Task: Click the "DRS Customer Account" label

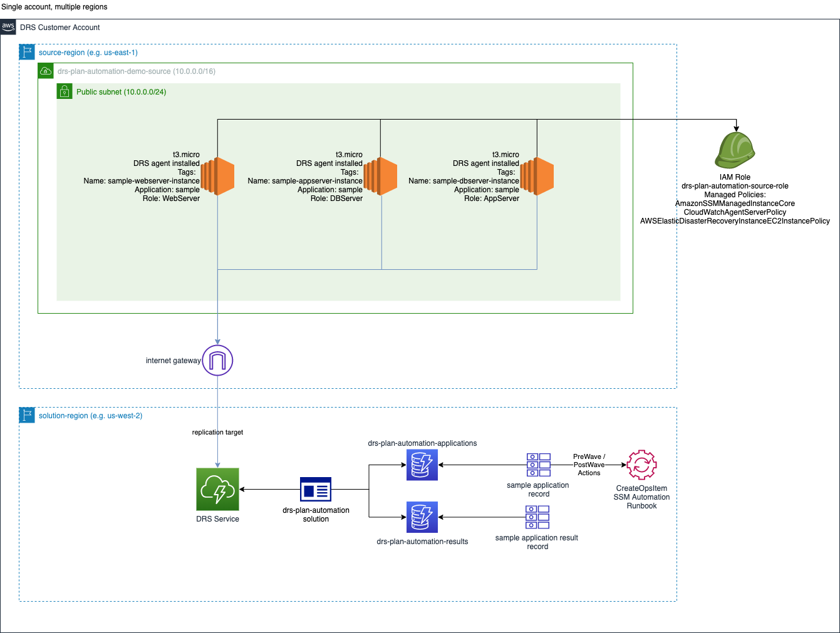Action: (60, 28)
